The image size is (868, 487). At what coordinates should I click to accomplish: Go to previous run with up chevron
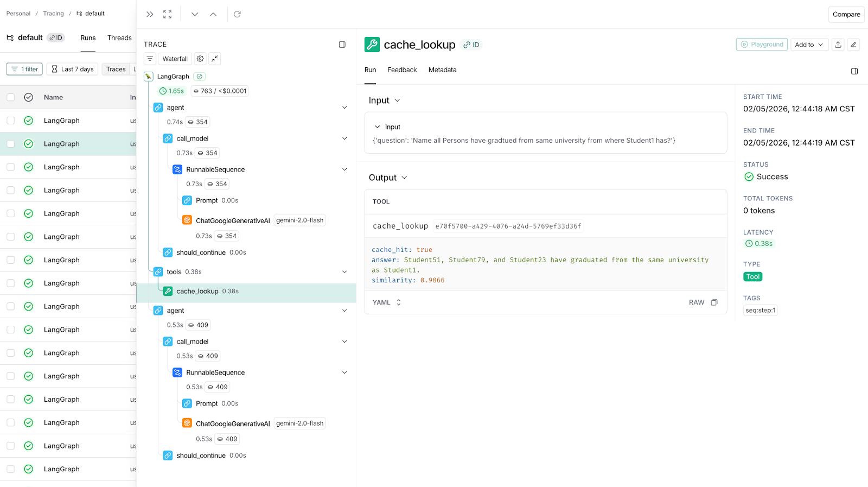(213, 14)
